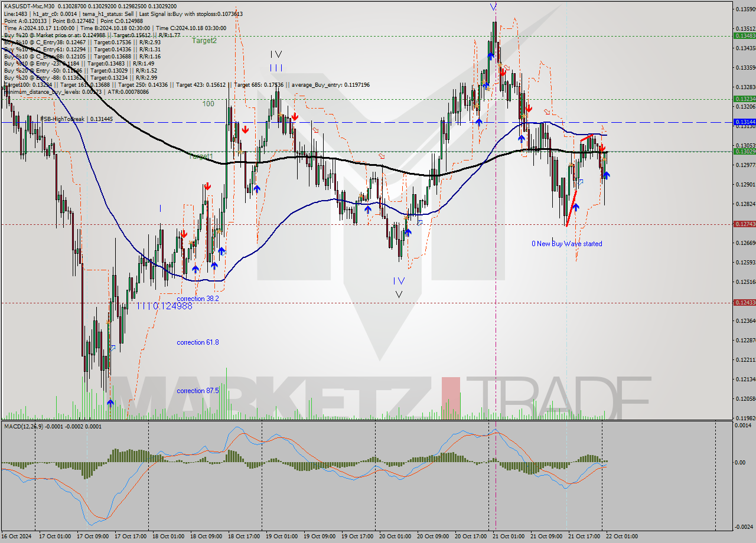Click the blue up arrow beside 'New Buy Wave started'
This screenshot has height=543, width=756.
(x=576, y=207)
